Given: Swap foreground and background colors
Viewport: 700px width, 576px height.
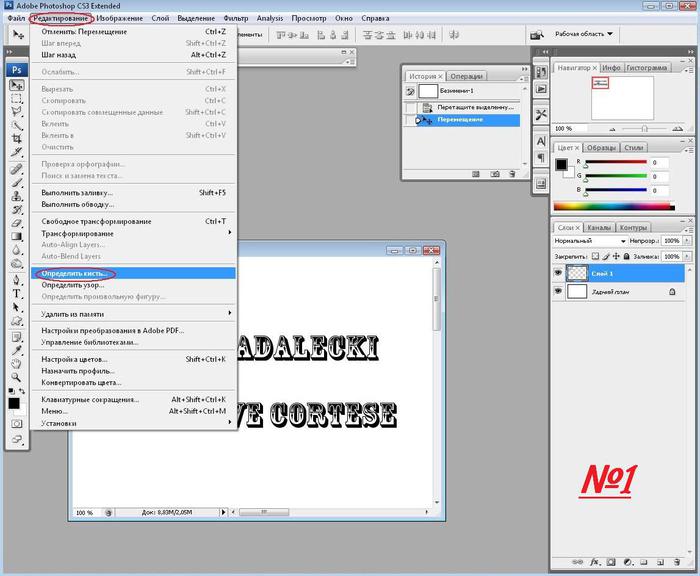Looking at the screenshot, I should (x=22, y=391).
